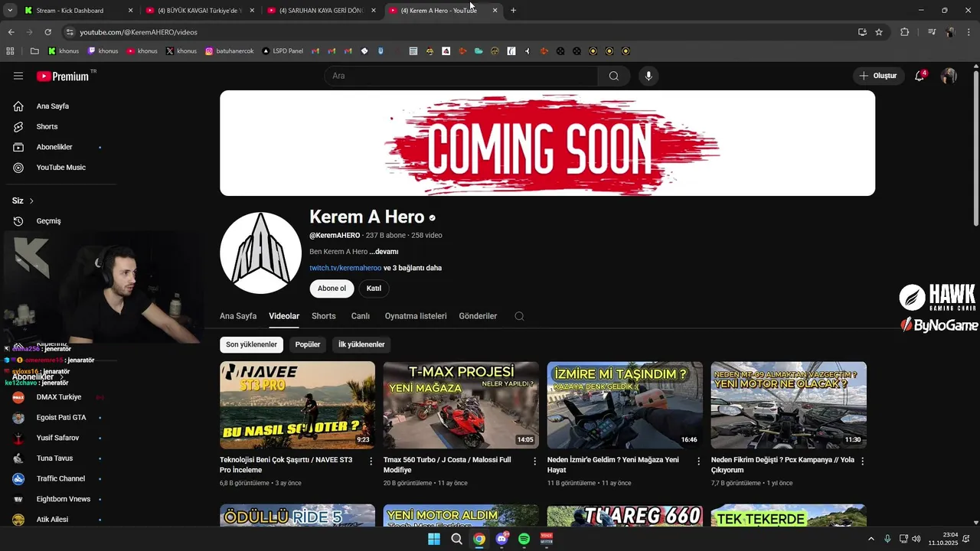
Task: Open the site info icon in address bar
Action: pyautogui.click(x=70, y=32)
